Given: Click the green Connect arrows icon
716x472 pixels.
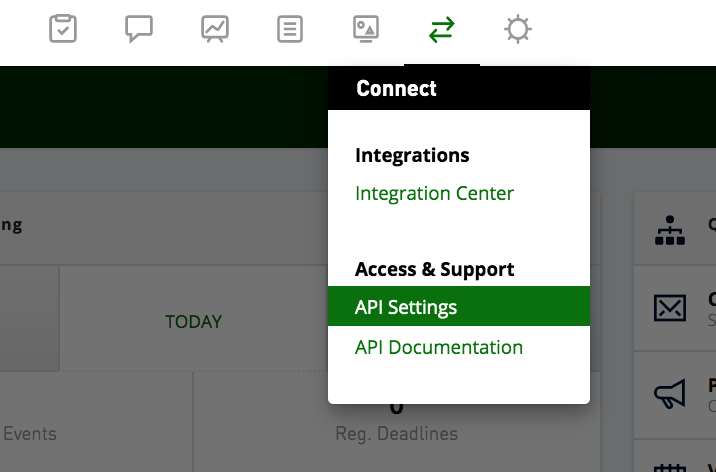Looking at the screenshot, I should click(x=442, y=30).
